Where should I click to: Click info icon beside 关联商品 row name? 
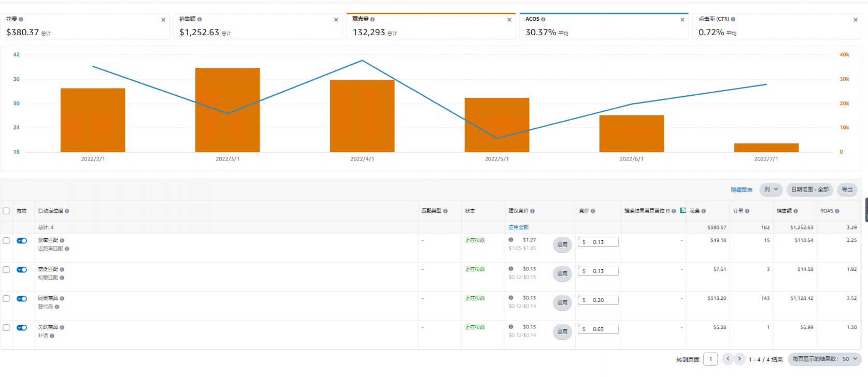62,327
